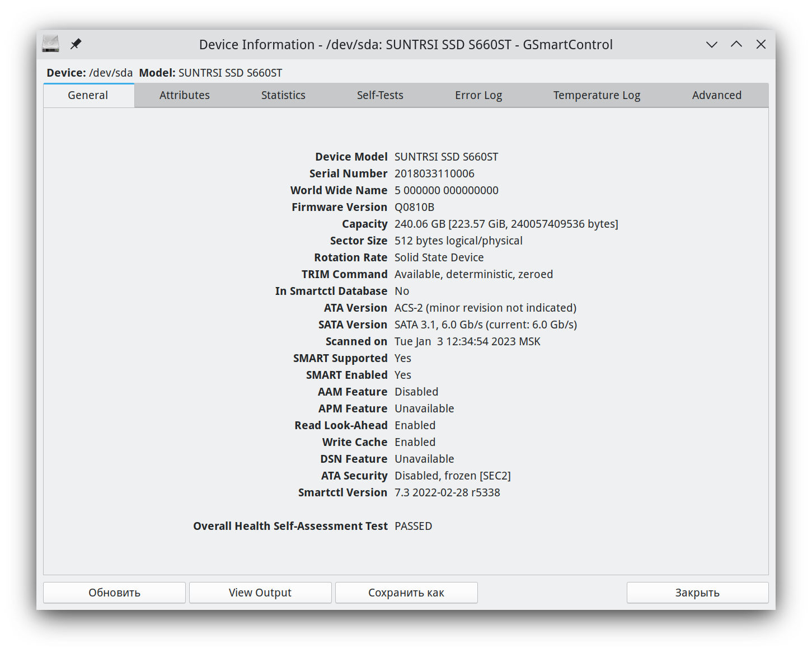
Task: Open the Statistics tab
Action: pyautogui.click(x=283, y=95)
